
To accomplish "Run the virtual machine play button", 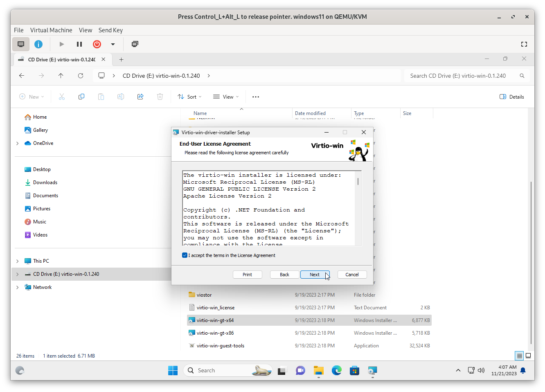I will [62, 44].
